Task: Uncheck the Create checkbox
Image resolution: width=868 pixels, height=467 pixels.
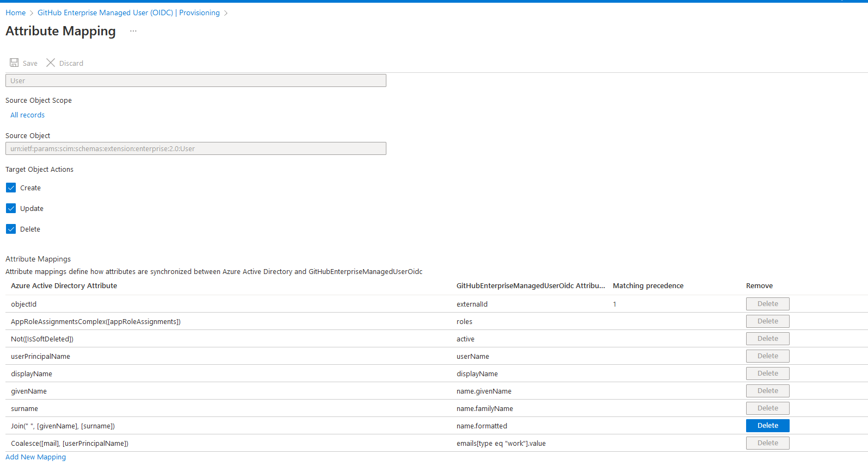Action: 11,188
